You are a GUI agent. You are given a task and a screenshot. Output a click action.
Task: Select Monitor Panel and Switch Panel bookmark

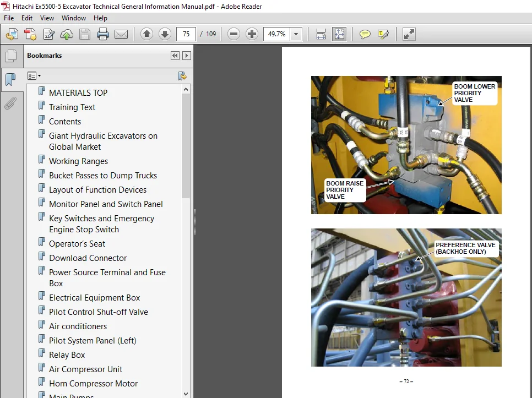106,204
